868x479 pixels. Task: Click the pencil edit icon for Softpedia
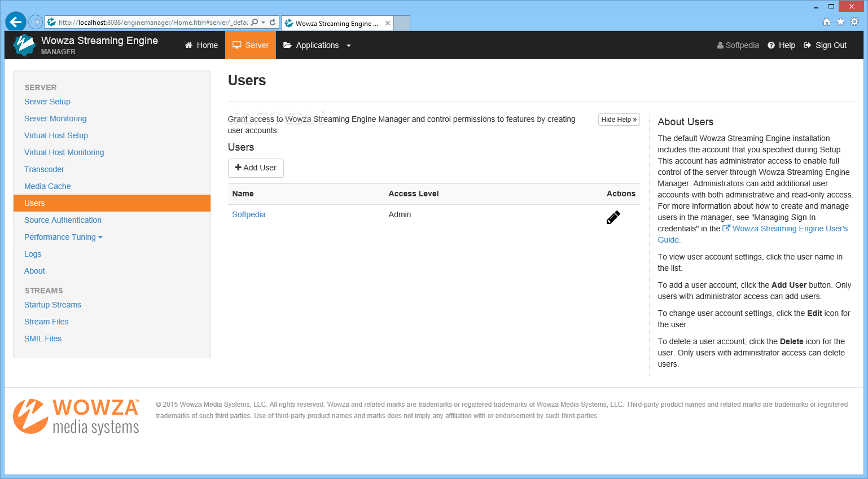click(x=613, y=217)
